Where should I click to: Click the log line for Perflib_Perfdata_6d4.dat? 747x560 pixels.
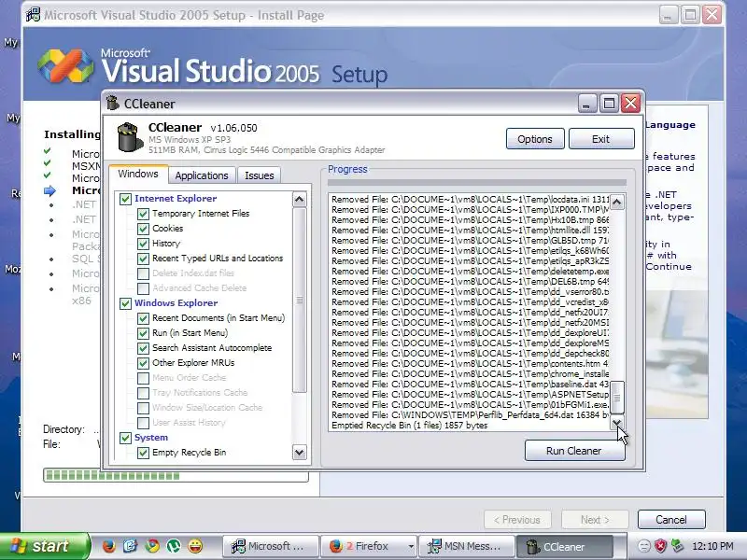[x=470, y=415]
